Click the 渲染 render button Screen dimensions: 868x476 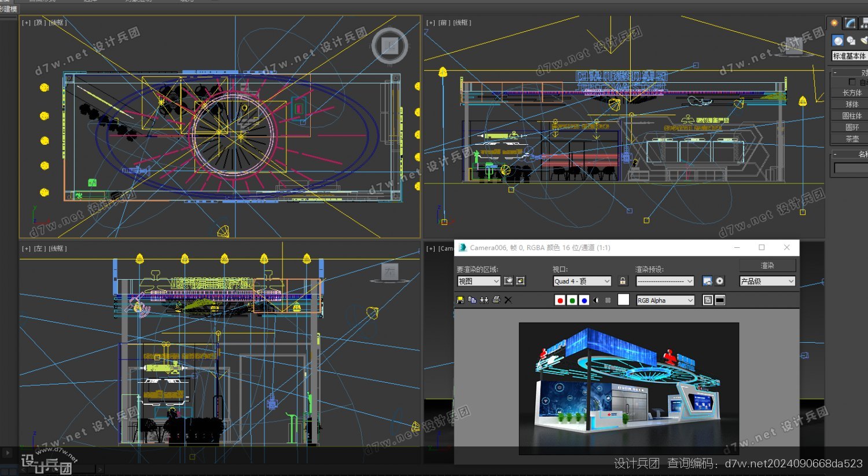pyautogui.click(x=767, y=265)
